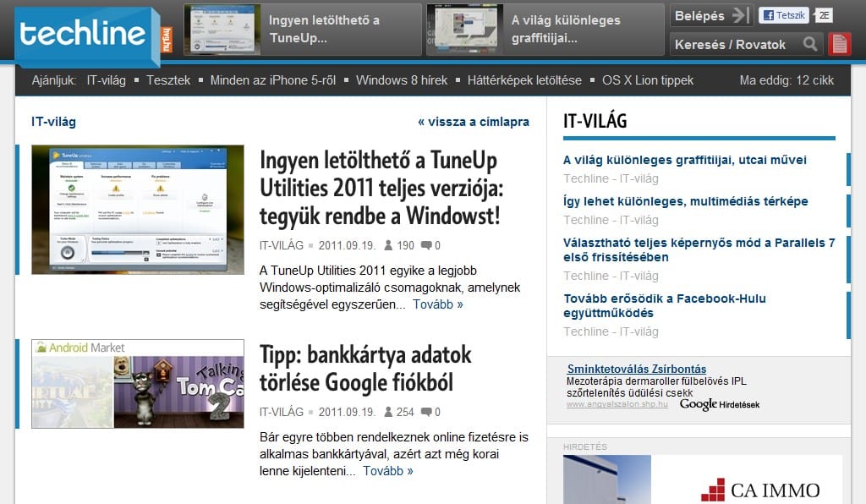Select Minden az iPhone 5-ről
Screen dimensions: 866x504
coord(273,80)
